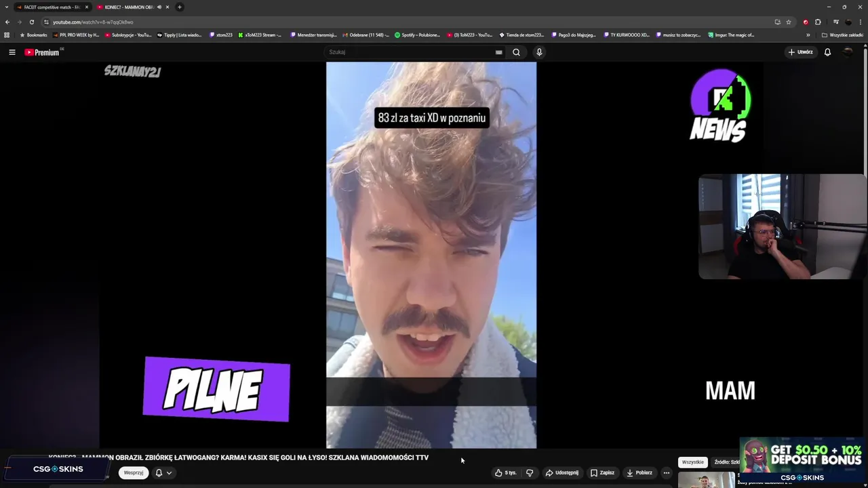The image size is (868, 488).
Task: Open musisz to zobaczyc bookmark
Action: (678, 35)
